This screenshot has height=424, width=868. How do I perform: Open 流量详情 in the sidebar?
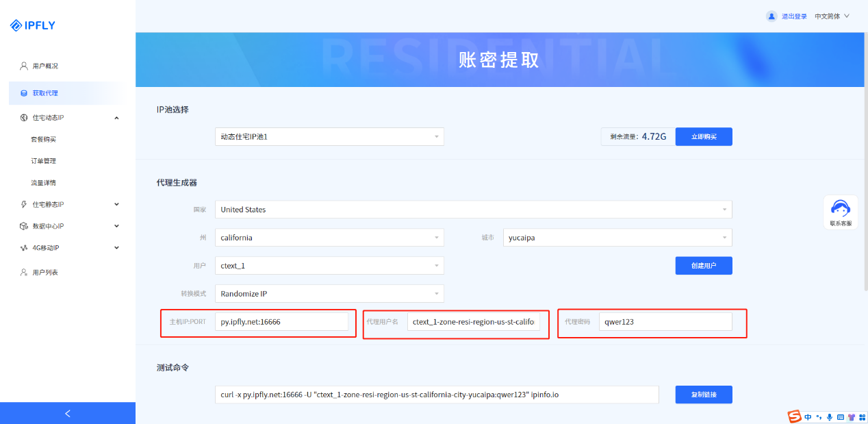click(x=43, y=183)
